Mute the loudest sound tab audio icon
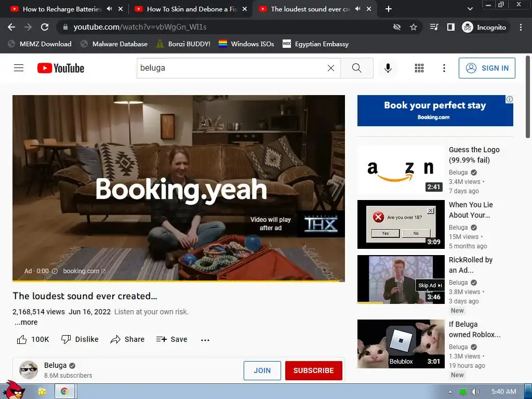Image resolution: width=532 pixels, height=399 pixels. 357,9
